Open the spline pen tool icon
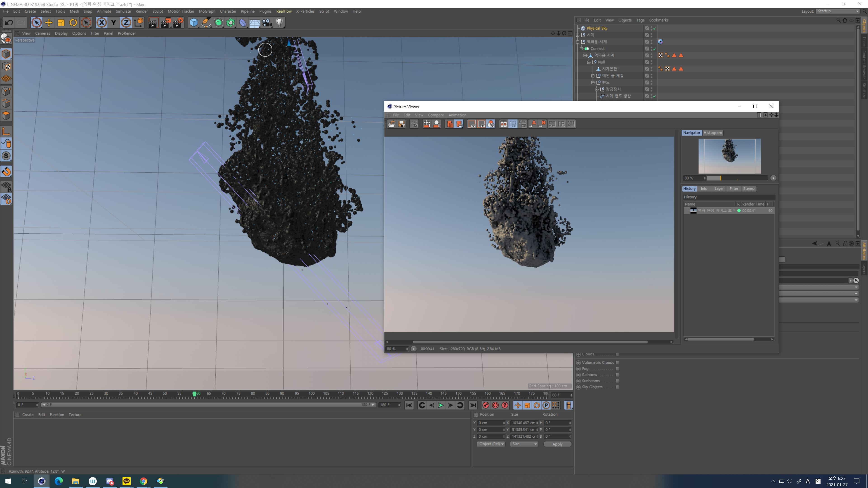This screenshot has width=868, height=488. point(206,23)
